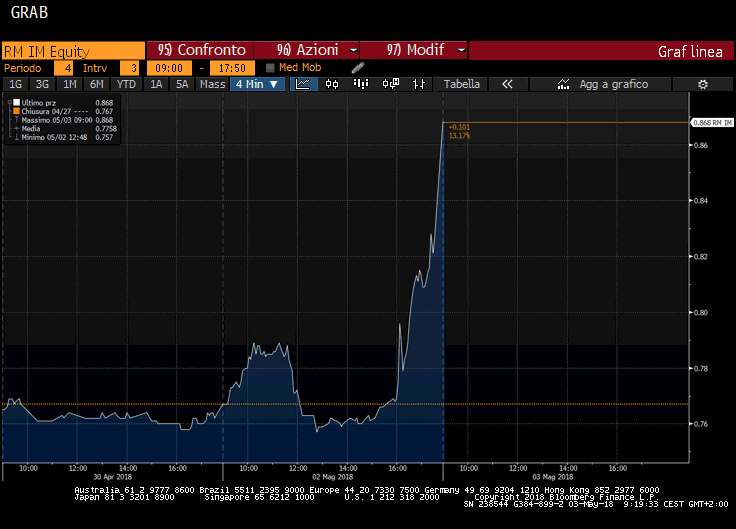Viewport: 736px width, 529px height.
Task: Click the RM IM Equity ticker field
Action: click(72, 50)
